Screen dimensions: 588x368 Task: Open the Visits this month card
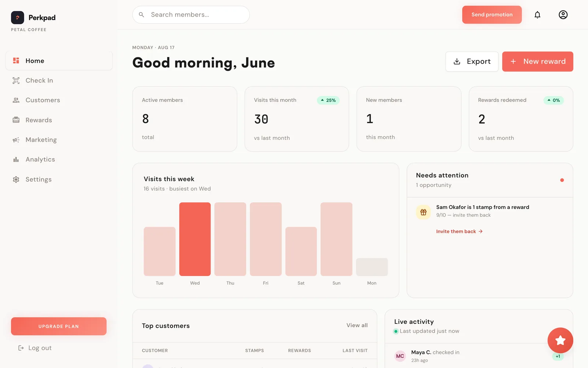[x=297, y=119]
